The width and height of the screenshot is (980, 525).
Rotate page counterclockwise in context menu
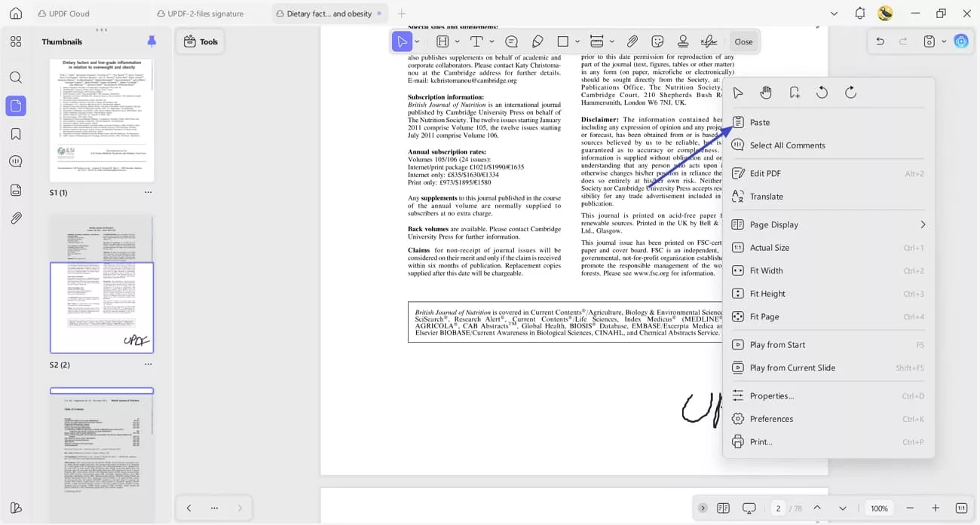point(822,93)
